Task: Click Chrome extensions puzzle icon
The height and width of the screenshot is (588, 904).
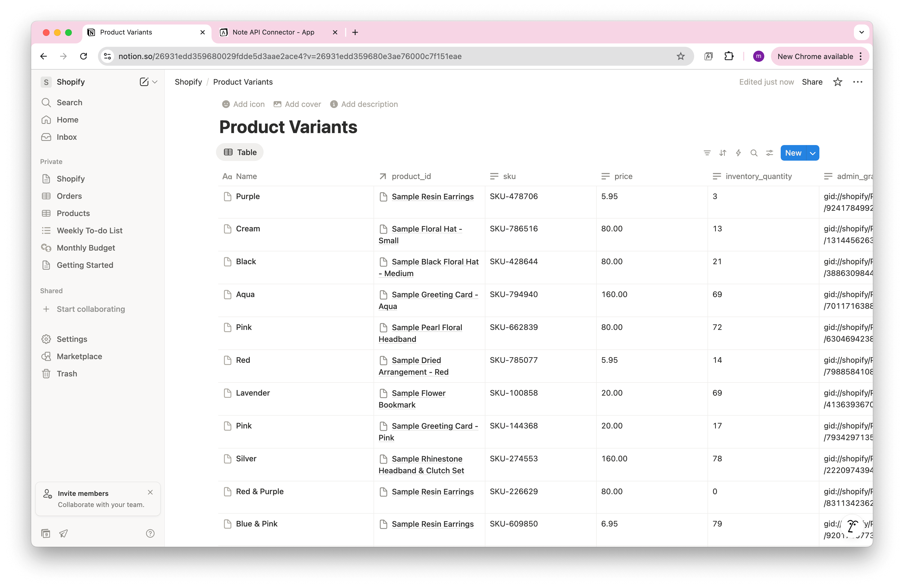Action: coord(729,56)
